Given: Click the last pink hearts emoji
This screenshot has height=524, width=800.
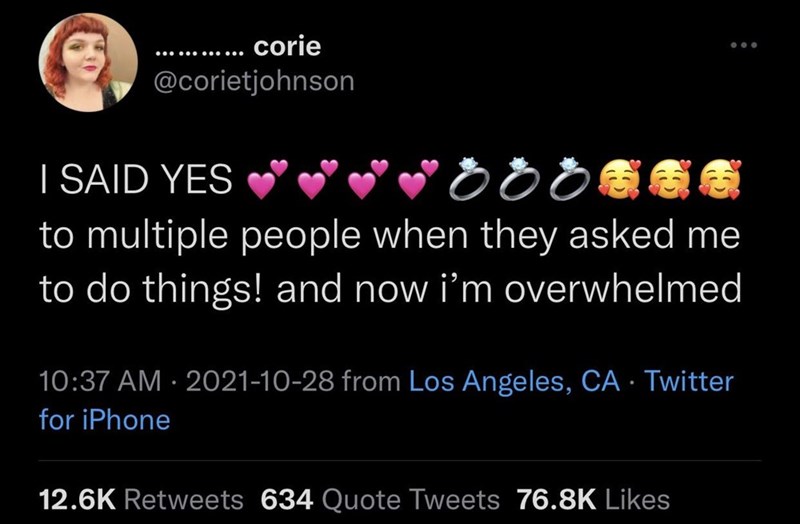Looking at the screenshot, I should 418,179.
